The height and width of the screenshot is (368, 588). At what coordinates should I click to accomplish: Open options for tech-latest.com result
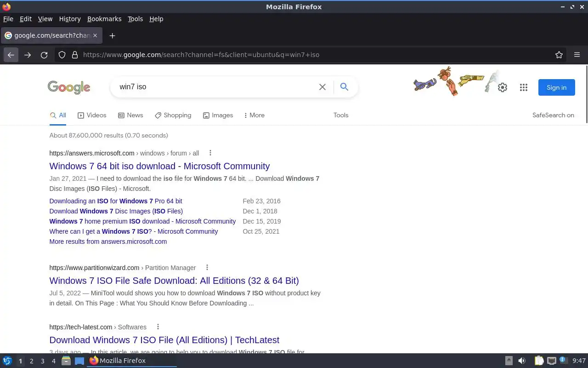pyautogui.click(x=158, y=327)
